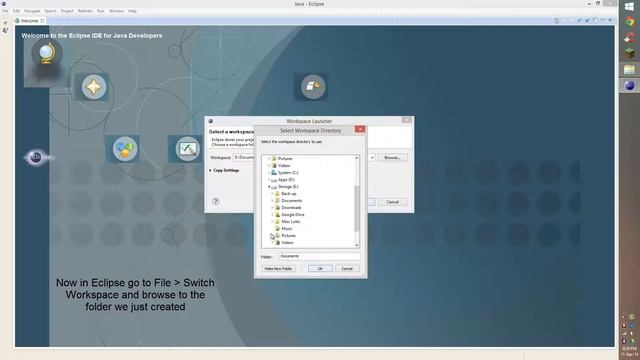Expand the Documents folder under Storage (E:)
The height and width of the screenshot is (360, 640).
272,200
